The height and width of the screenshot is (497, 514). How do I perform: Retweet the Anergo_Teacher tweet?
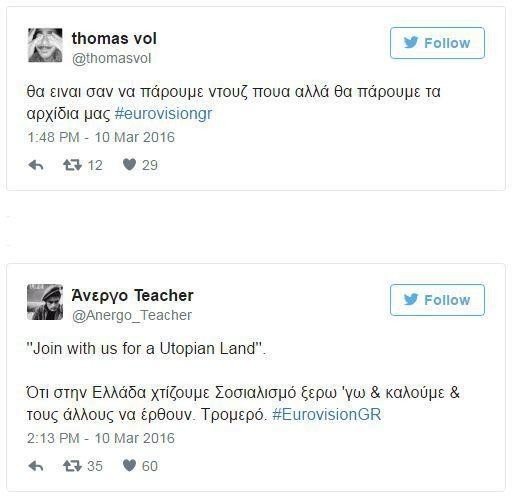coord(72,466)
